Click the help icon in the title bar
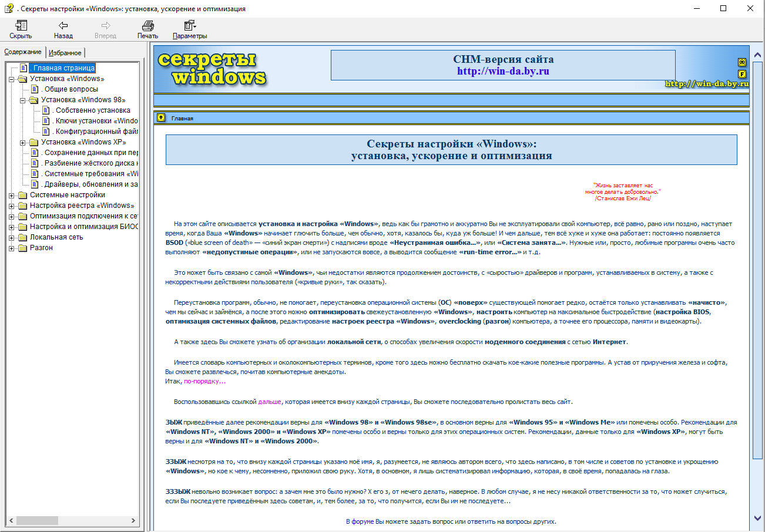Viewport: 765px width, 532px height. (9, 8)
